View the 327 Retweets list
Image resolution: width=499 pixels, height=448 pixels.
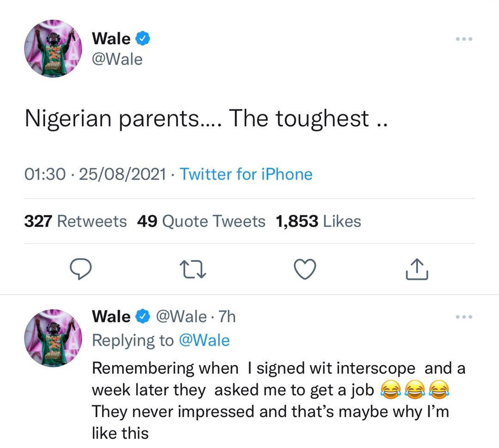[75, 221]
